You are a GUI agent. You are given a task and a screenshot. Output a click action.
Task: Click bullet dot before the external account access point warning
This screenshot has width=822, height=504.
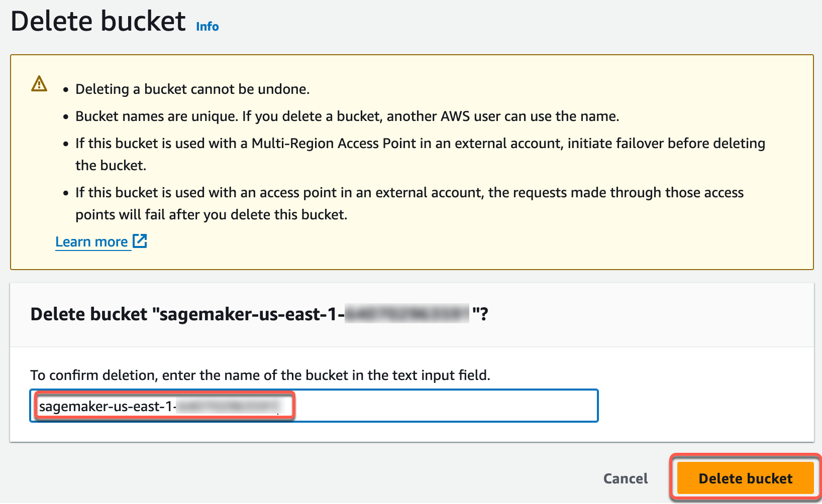66,193
